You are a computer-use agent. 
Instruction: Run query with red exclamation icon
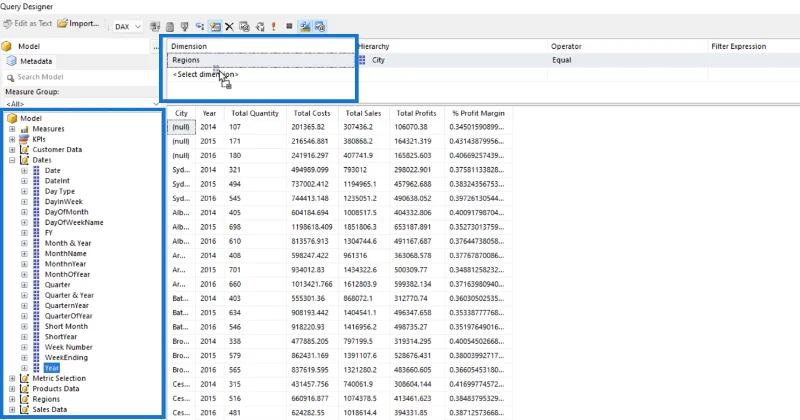click(274, 27)
